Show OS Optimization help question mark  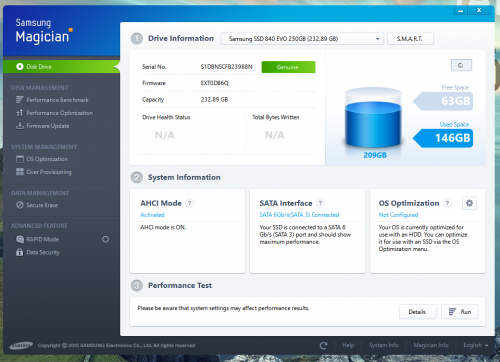coord(448,203)
